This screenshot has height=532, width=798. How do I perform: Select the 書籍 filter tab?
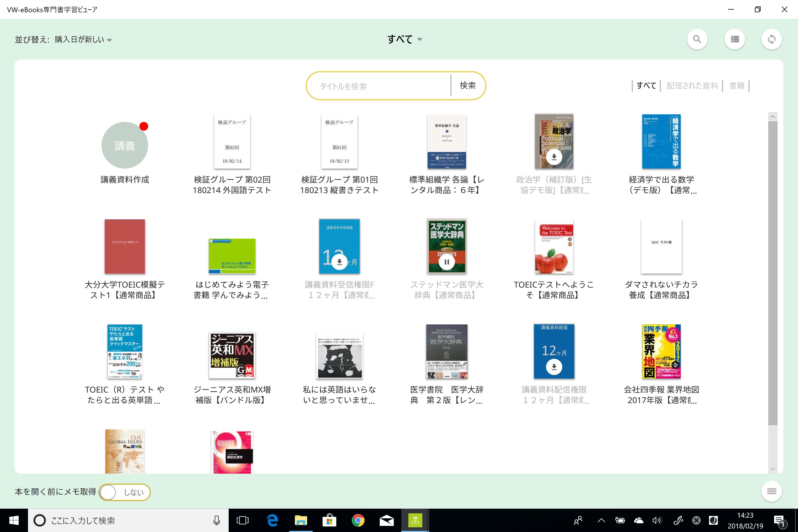pos(736,85)
